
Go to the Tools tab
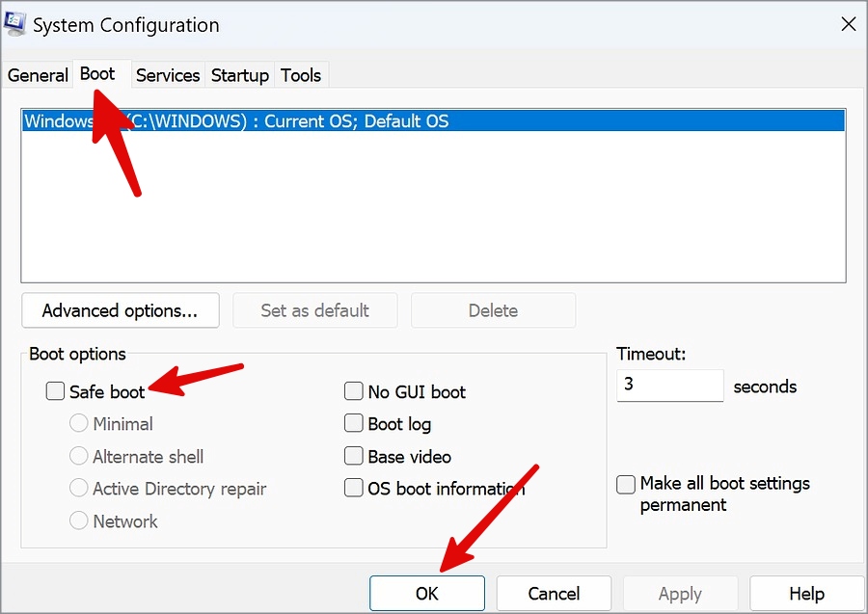point(301,75)
